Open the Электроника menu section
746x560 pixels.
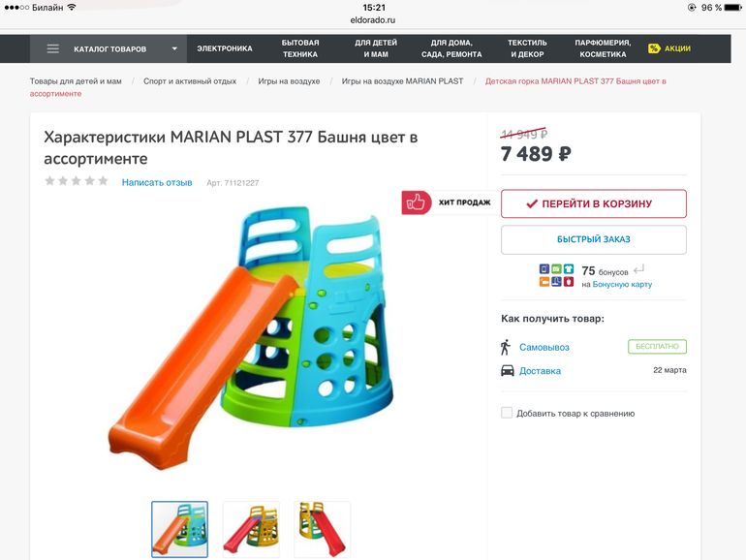[x=225, y=48]
